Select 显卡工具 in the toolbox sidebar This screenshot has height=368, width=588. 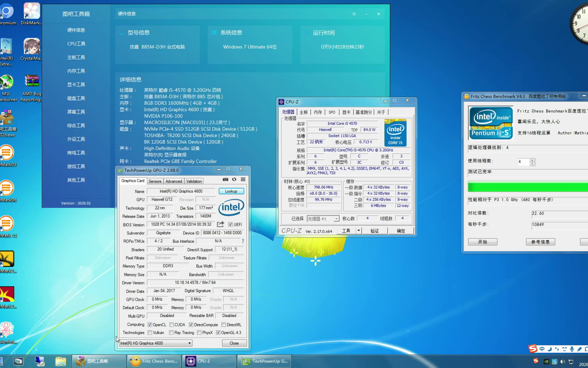pyautogui.click(x=76, y=85)
